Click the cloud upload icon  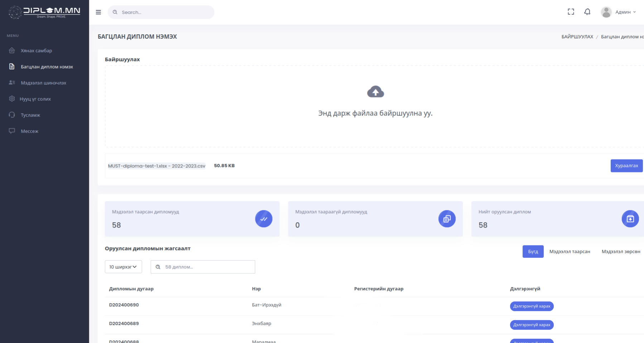[x=375, y=92]
